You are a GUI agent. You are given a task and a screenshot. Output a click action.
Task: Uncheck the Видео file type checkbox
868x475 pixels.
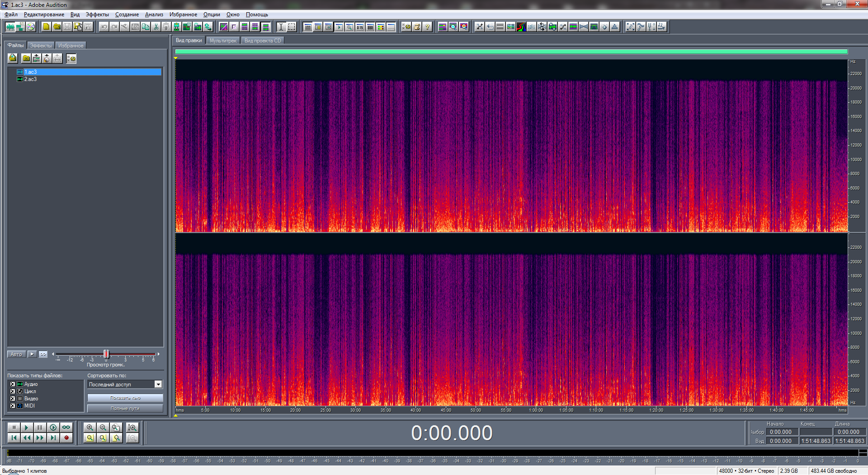pyautogui.click(x=13, y=399)
